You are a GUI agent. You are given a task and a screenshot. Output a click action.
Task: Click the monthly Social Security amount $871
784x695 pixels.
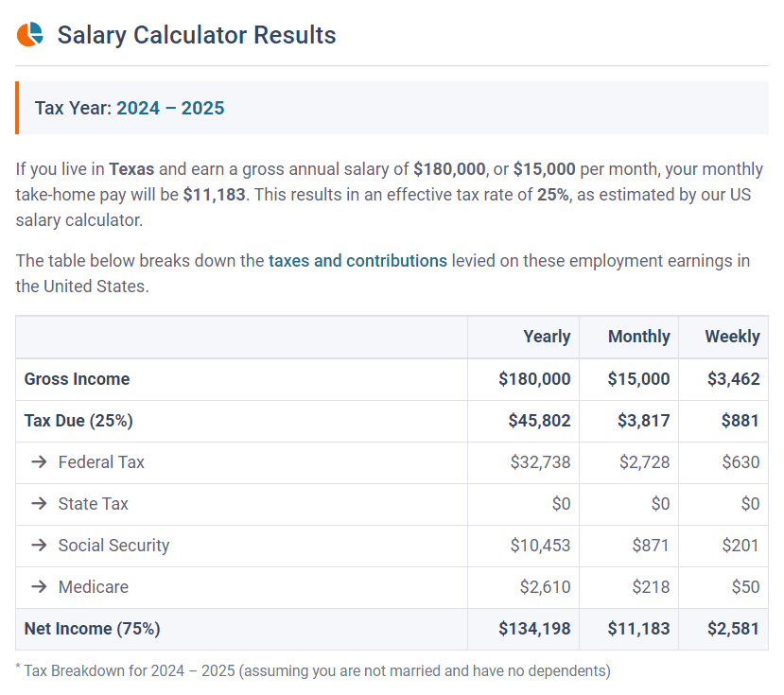[x=651, y=546]
